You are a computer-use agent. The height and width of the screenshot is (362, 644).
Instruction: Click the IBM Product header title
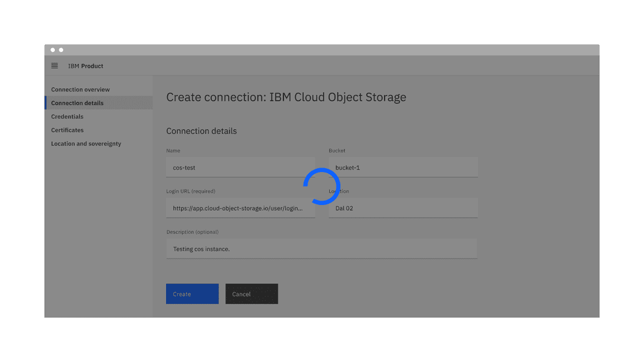(x=86, y=66)
